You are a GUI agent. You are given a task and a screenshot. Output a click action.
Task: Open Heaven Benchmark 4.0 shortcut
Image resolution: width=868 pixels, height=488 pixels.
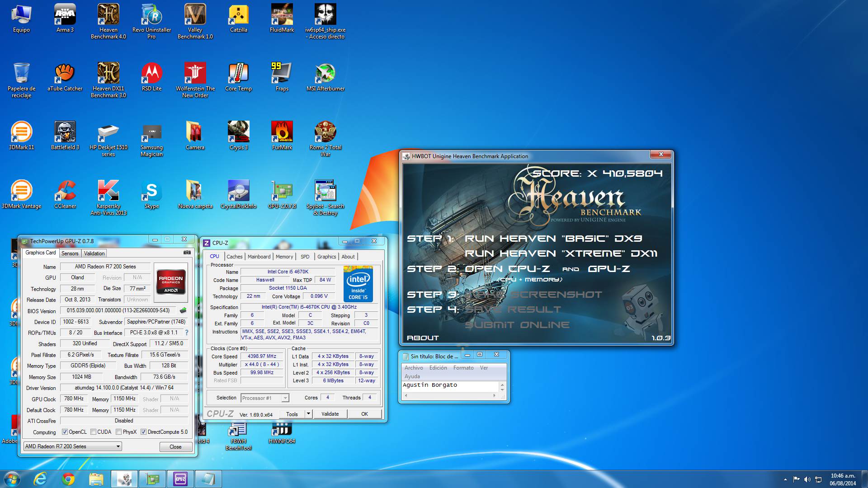tap(108, 21)
